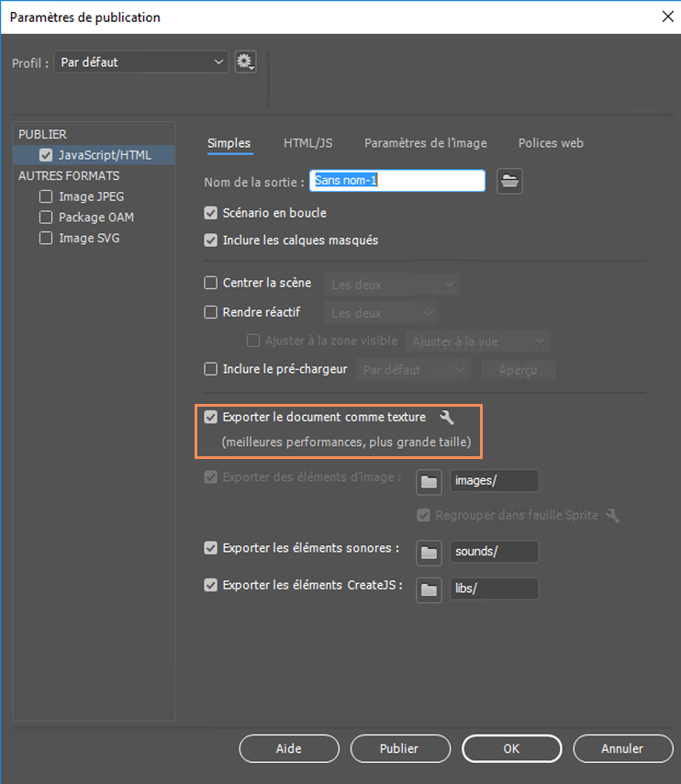This screenshot has width=681, height=784.
Task: Click the Publier button
Action: [398, 748]
